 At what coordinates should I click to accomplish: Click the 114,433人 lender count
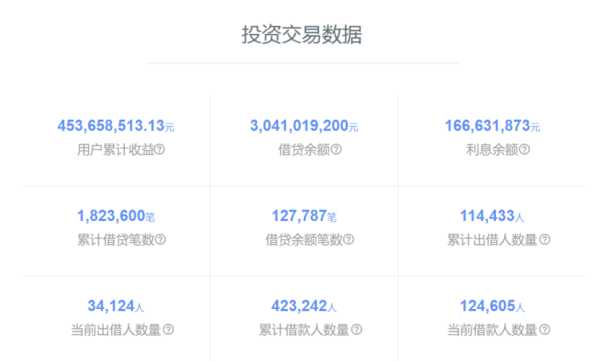(492, 216)
